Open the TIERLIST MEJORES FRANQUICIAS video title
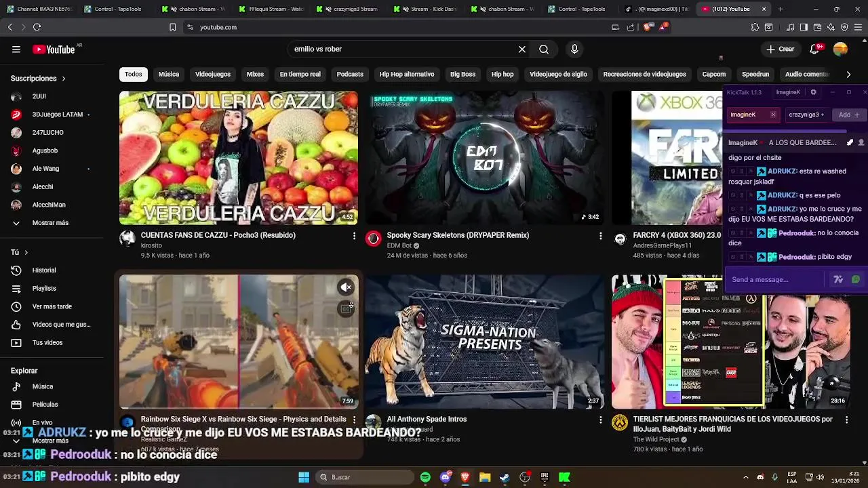 point(732,424)
